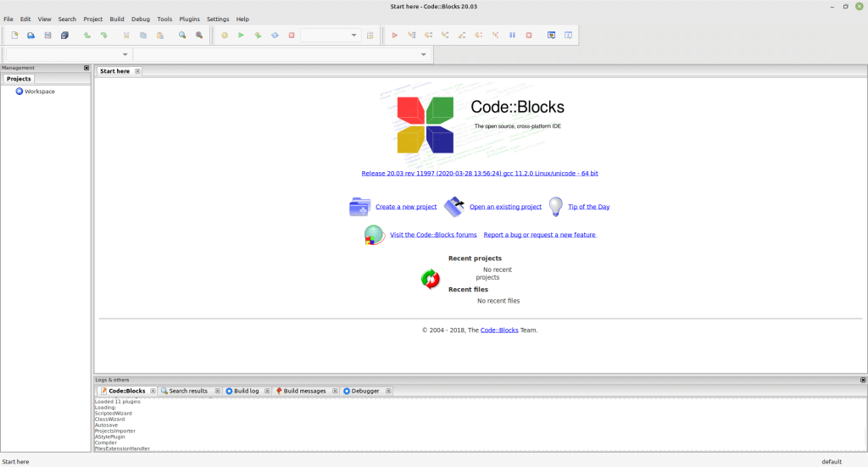Switch to the Search results log tab
The image size is (868, 467).
click(x=188, y=391)
